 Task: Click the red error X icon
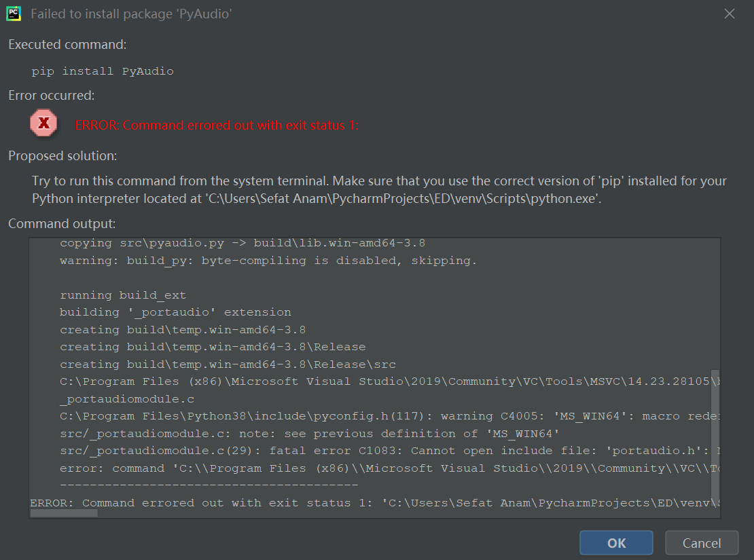(x=43, y=123)
